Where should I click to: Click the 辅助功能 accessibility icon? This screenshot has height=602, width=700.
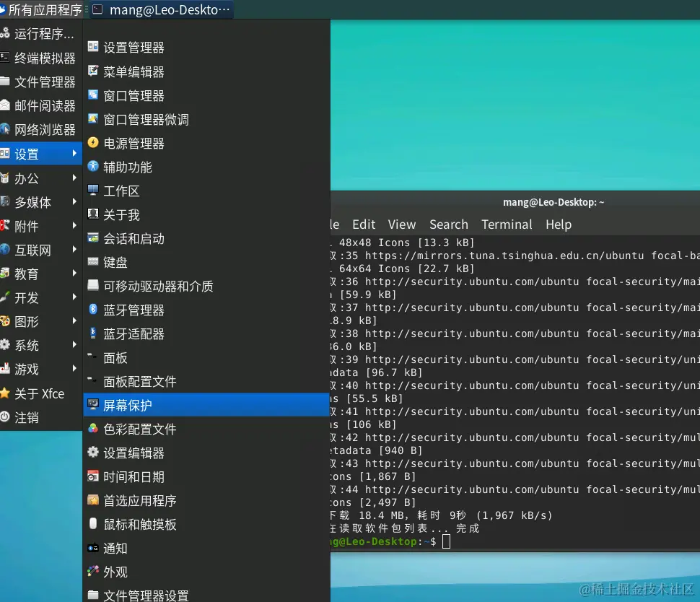[93, 166]
